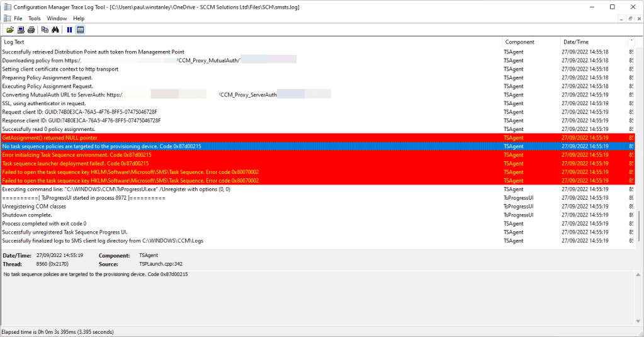
Task: Open the Tools menu
Action: [35, 18]
